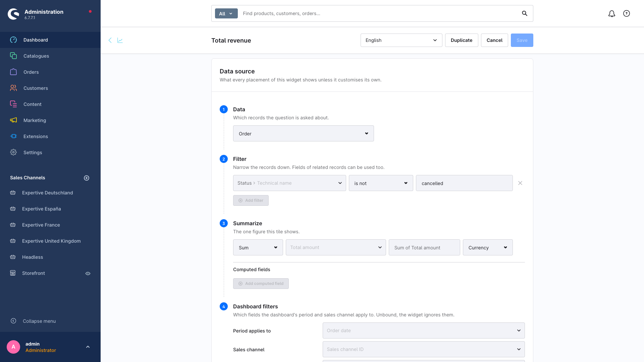Open the All search scope dropdown
This screenshot has height=362, width=644.
tap(226, 13)
